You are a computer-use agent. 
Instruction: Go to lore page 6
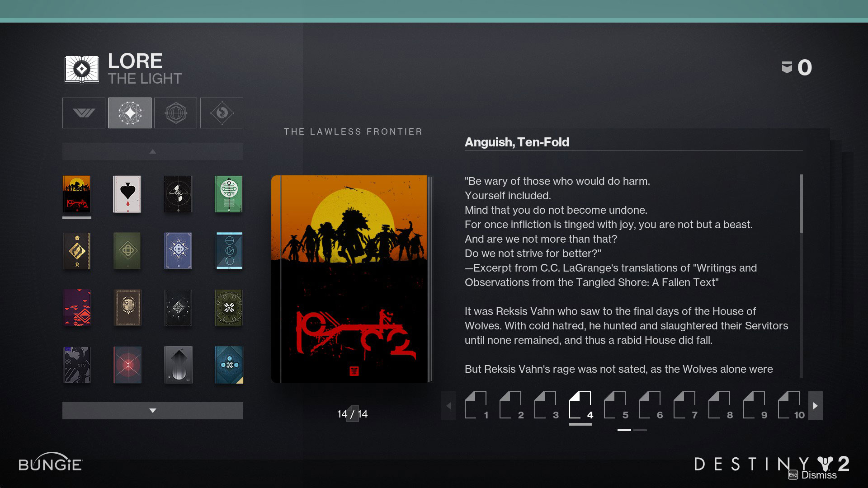[650, 405]
